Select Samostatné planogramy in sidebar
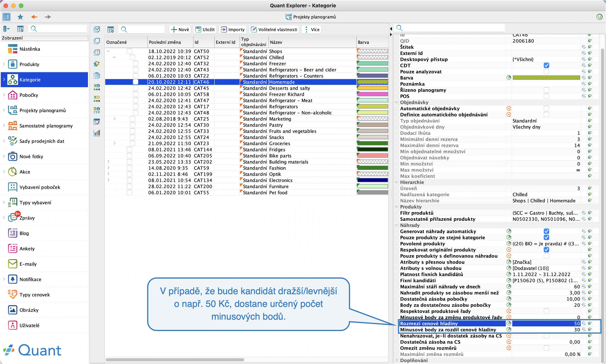606x364 pixels. (x=44, y=126)
